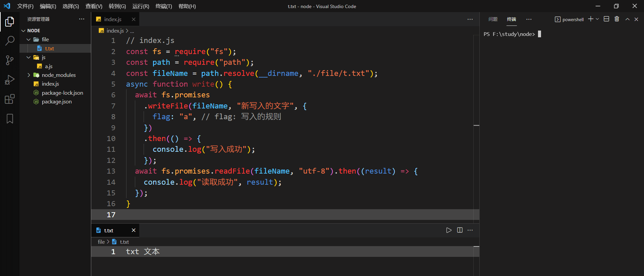The image size is (644, 276).
Task: Open the Bookmarks view icon
Action: (10, 119)
